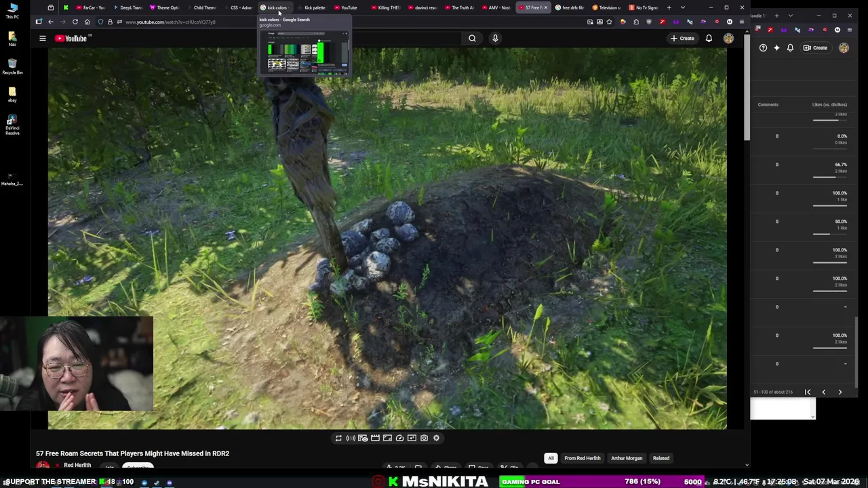Viewport: 868px width, 488px height.
Task: Click the RDR2 video player area
Action: [387, 239]
